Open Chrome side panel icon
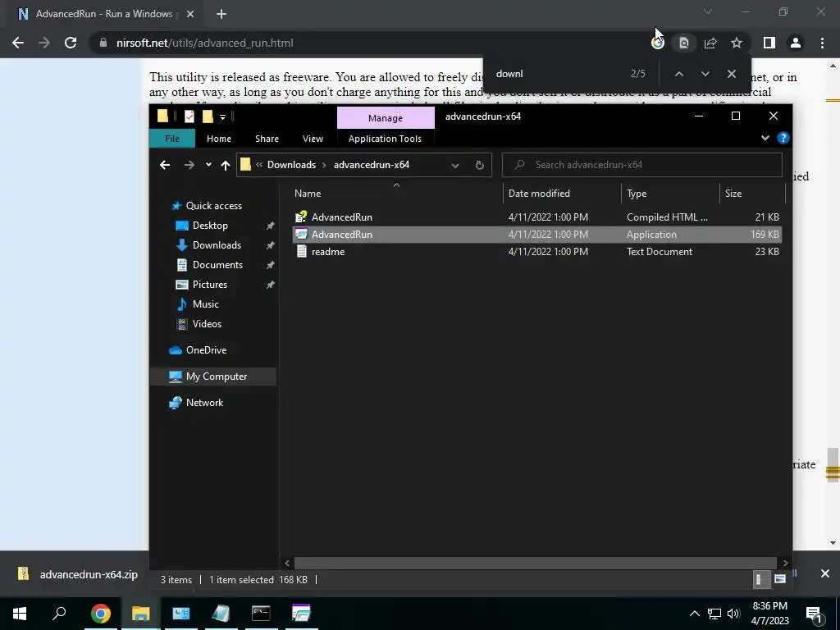Image resolution: width=840 pixels, height=630 pixels. click(x=769, y=43)
